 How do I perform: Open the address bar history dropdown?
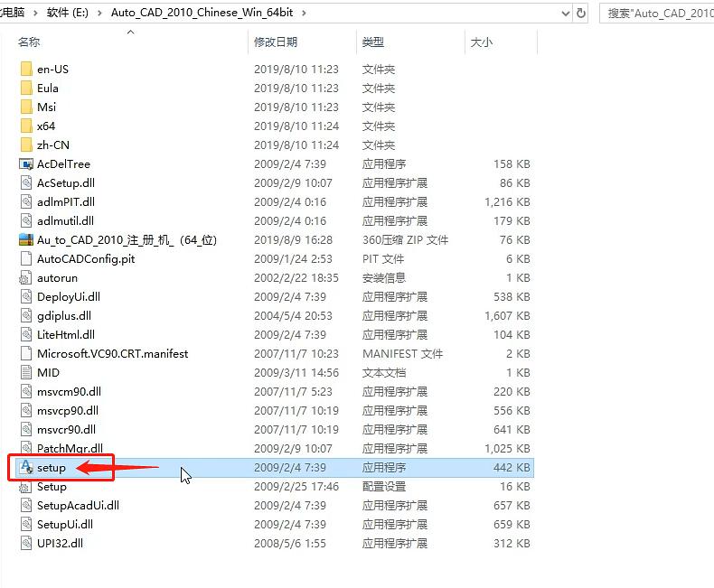point(565,14)
